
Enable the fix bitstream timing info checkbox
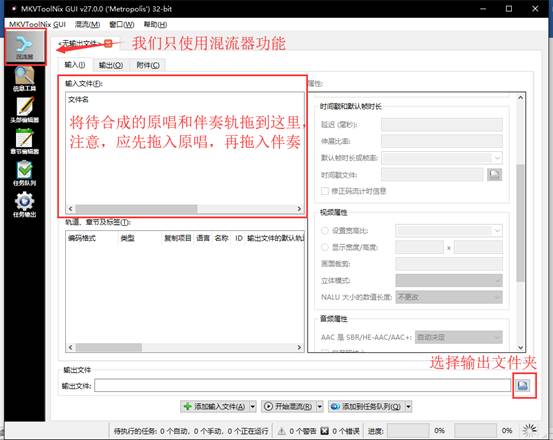point(325,191)
